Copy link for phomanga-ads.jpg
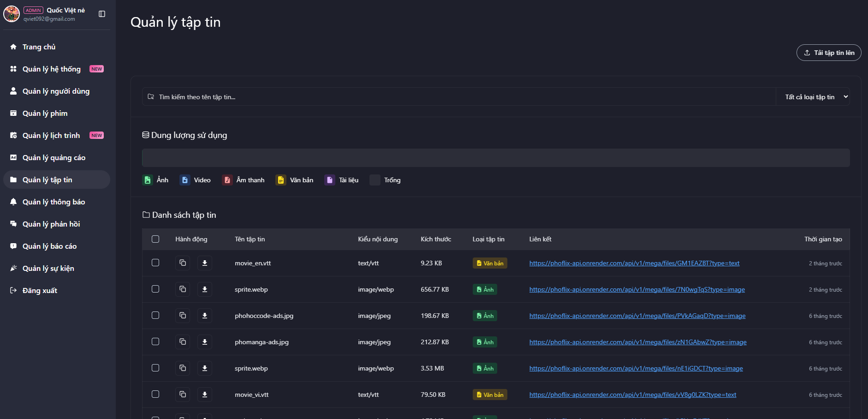 click(x=183, y=342)
